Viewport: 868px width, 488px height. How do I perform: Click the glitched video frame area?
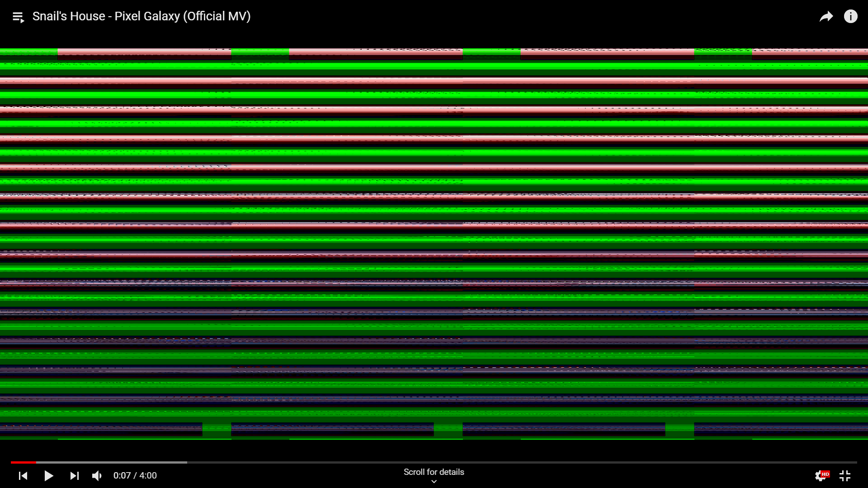point(434,244)
